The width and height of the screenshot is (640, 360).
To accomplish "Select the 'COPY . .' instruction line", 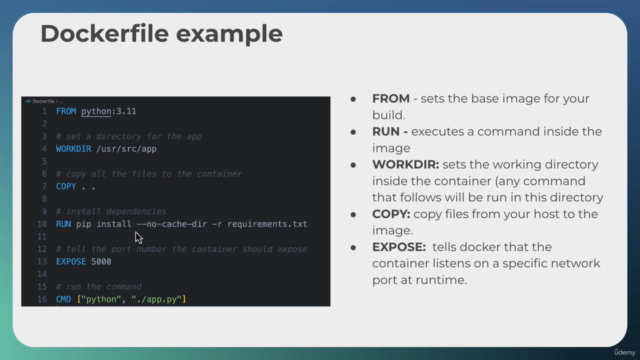I will click(76, 187).
